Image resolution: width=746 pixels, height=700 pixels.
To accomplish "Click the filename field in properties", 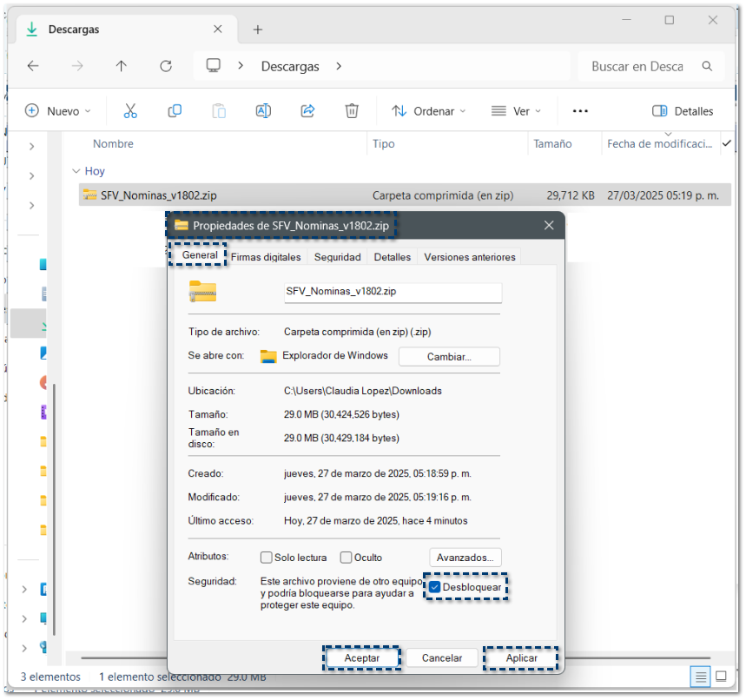I will [x=392, y=293].
